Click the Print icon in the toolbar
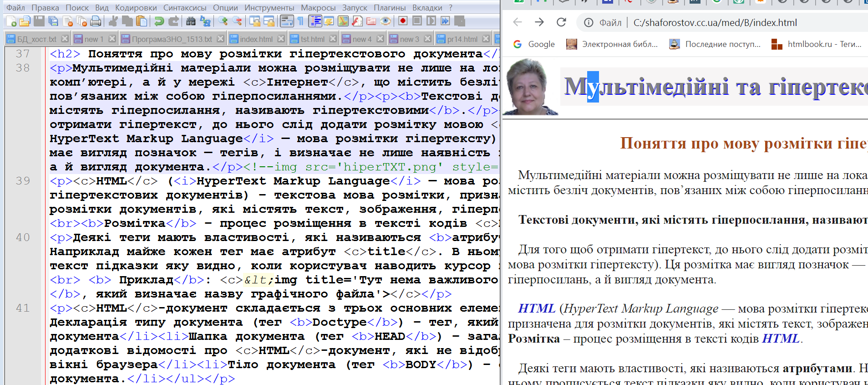 coord(96,21)
